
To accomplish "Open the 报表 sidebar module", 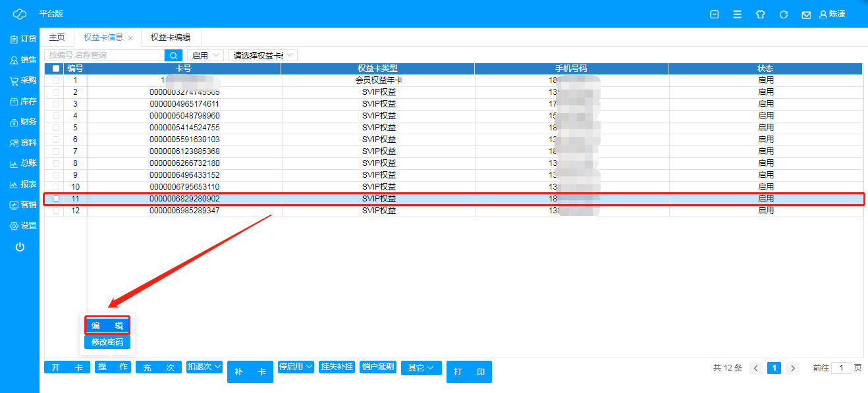I will point(23,184).
